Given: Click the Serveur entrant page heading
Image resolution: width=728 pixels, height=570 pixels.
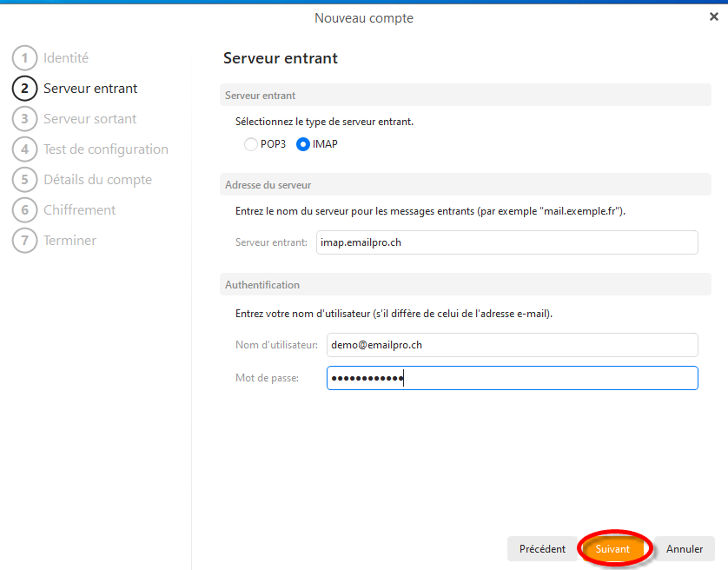Looking at the screenshot, I should (281, 58).
